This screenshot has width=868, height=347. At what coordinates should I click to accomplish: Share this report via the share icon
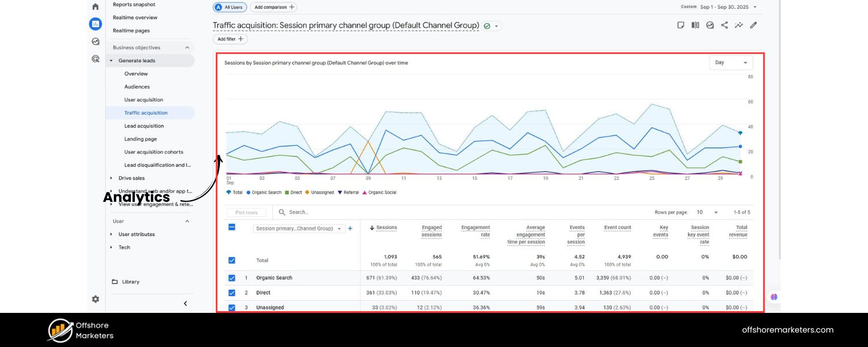pos(724,25)
